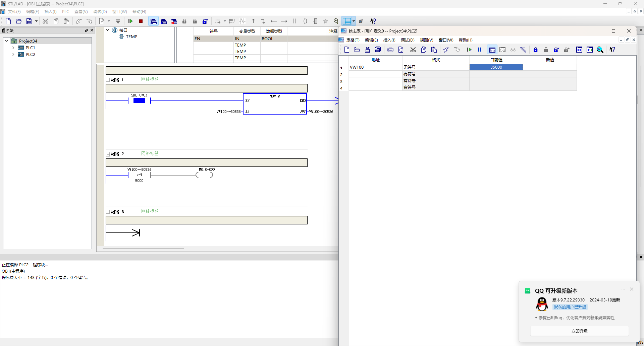
Task: Click Paste icon in status table toolbar
Action: pos(434,50)
